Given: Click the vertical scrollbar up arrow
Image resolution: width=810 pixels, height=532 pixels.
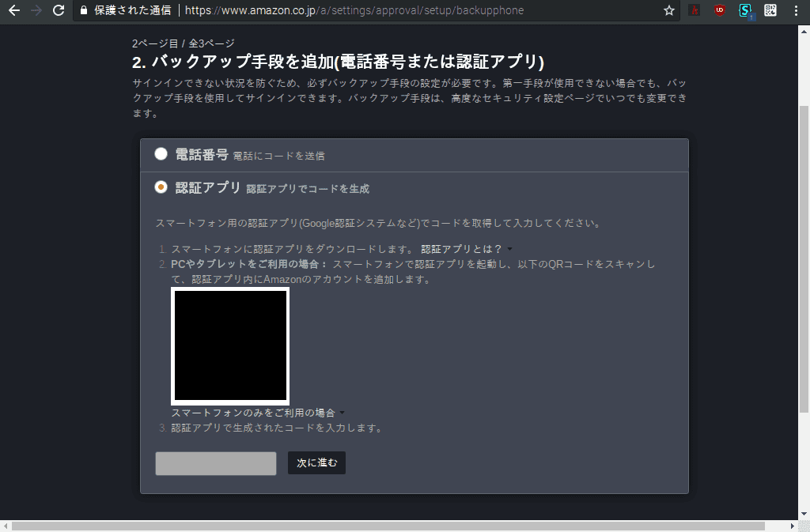Looking at the screenshot, I should tap(804, 31).
